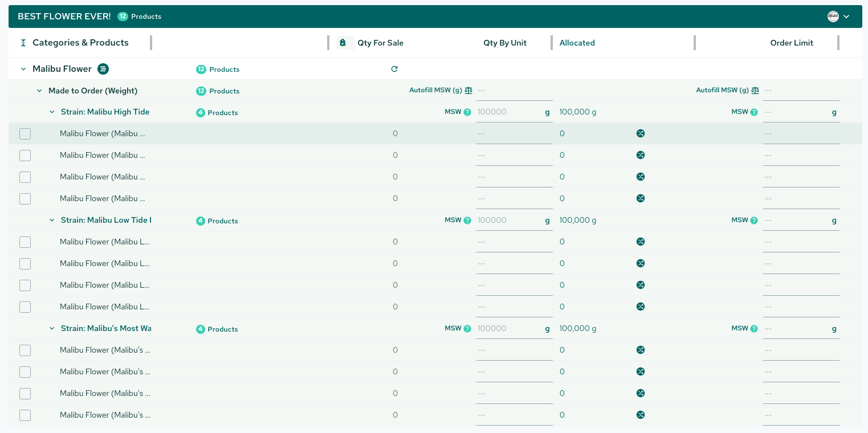
Task: Click the '100,000 g' allocated value for Malibu High Tide
Action: pos(578,112)
